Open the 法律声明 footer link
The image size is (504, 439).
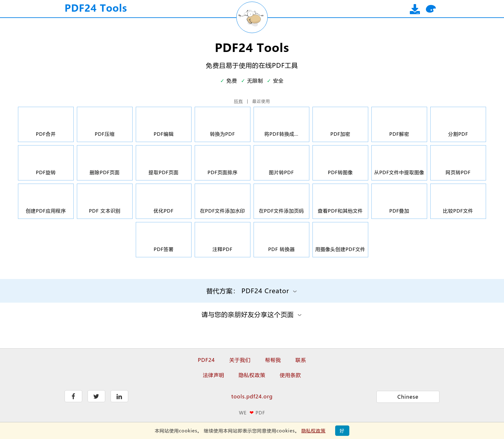point(213,375)
